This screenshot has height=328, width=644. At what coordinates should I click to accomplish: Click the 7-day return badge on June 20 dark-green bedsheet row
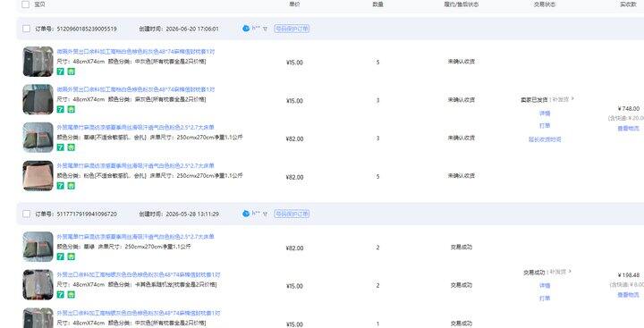point(61,147)
